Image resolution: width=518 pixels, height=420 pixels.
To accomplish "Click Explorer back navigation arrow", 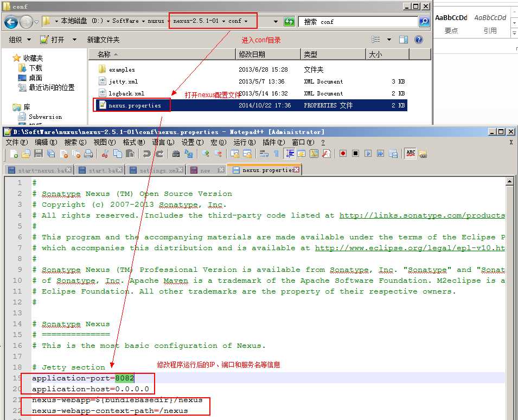I will click(x=11, y=22).
